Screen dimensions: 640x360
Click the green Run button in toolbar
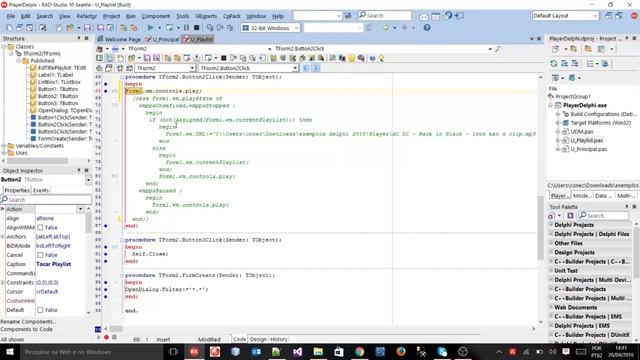click(x=151, y=28)
